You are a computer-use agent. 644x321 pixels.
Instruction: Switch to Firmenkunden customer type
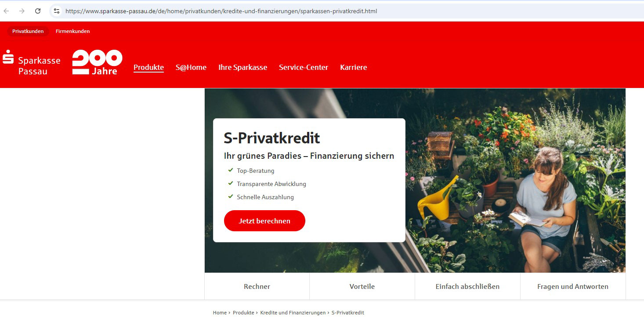click(72, 31)
